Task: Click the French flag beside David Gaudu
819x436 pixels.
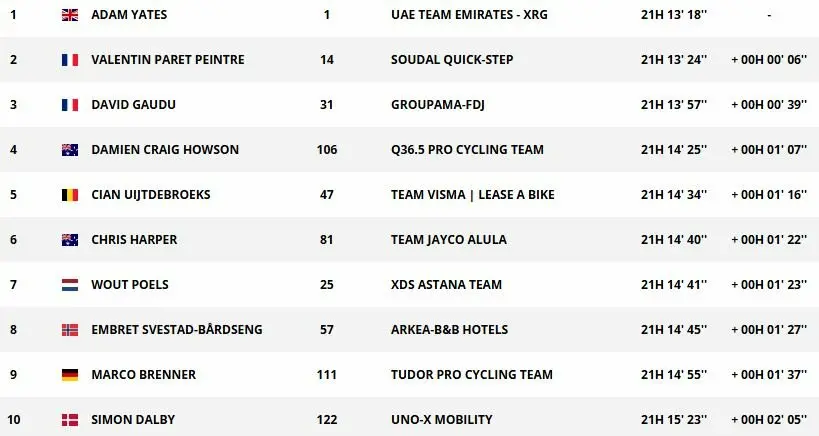Action: tap(69, 105)
